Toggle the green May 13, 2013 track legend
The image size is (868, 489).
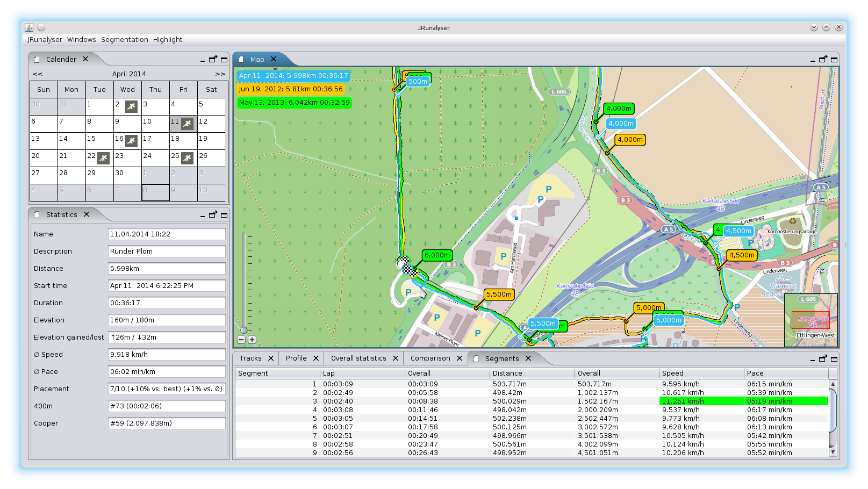(295, 103)
